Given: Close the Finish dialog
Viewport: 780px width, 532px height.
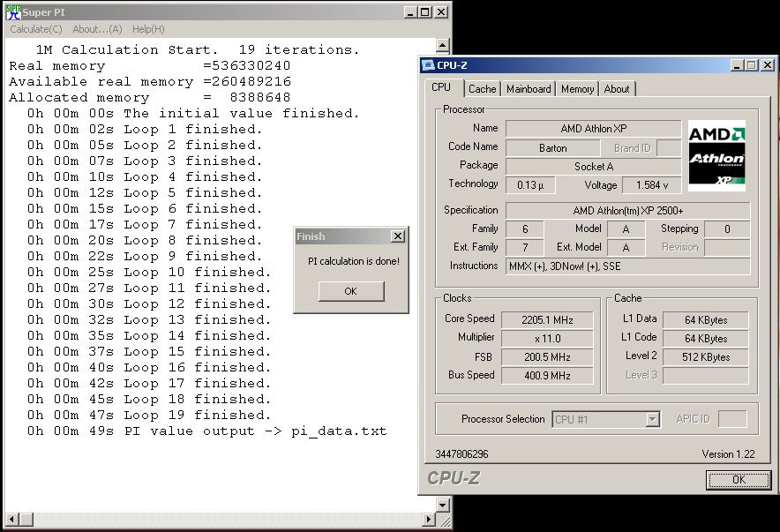Looking at the screenshot, I should 398,236.
